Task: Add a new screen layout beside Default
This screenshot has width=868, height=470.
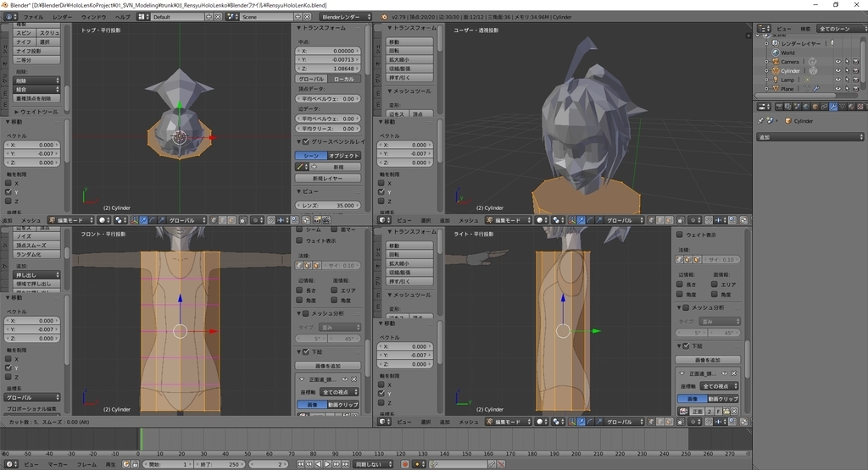Action: (209, 17)
